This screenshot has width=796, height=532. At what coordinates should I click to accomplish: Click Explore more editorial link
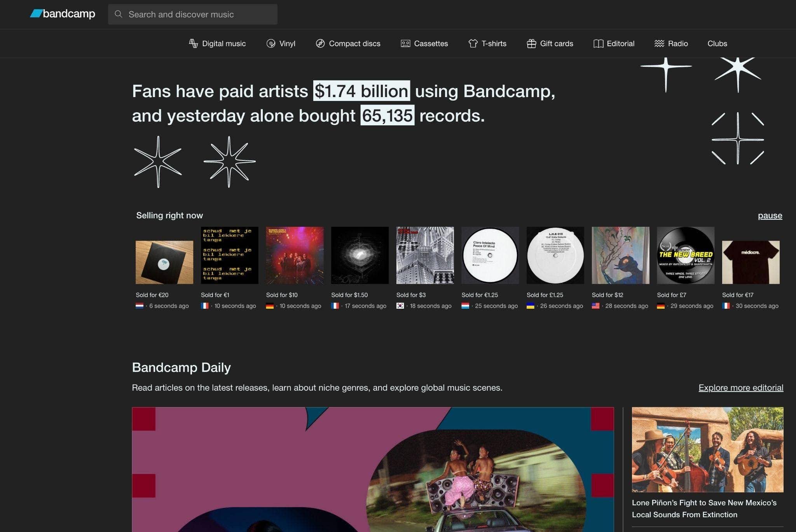point(741,388)
